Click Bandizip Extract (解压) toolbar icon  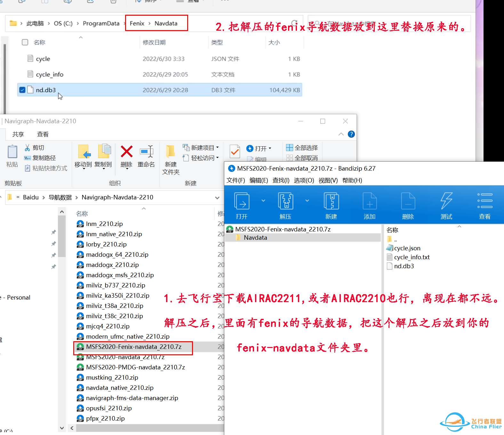point(285,201)
